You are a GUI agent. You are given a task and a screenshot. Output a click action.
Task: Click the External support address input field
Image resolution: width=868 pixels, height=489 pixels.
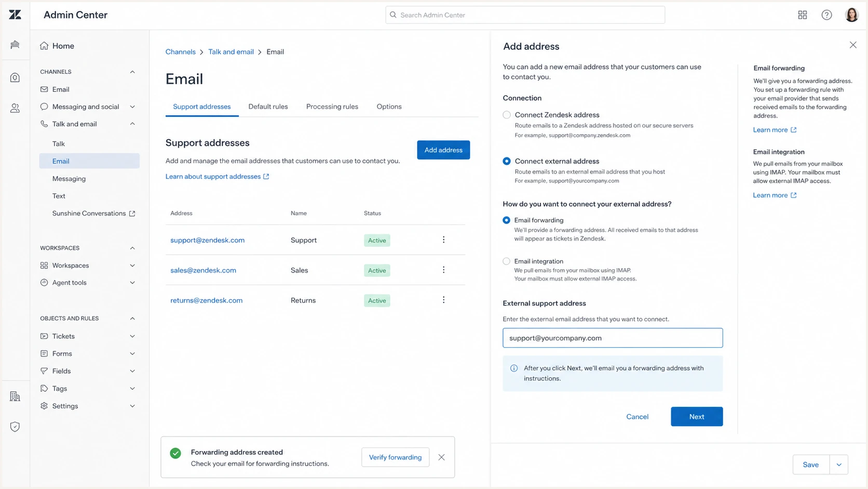pos(613,338)
